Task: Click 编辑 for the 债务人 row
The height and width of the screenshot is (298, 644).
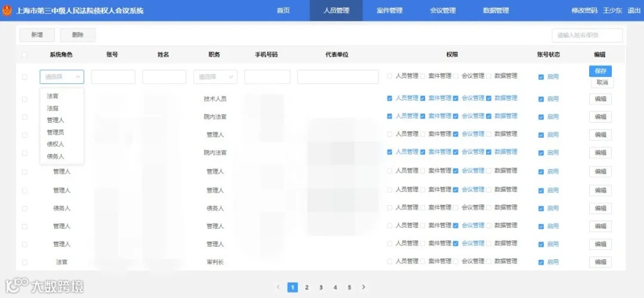Action: click(x=600, y=208)
